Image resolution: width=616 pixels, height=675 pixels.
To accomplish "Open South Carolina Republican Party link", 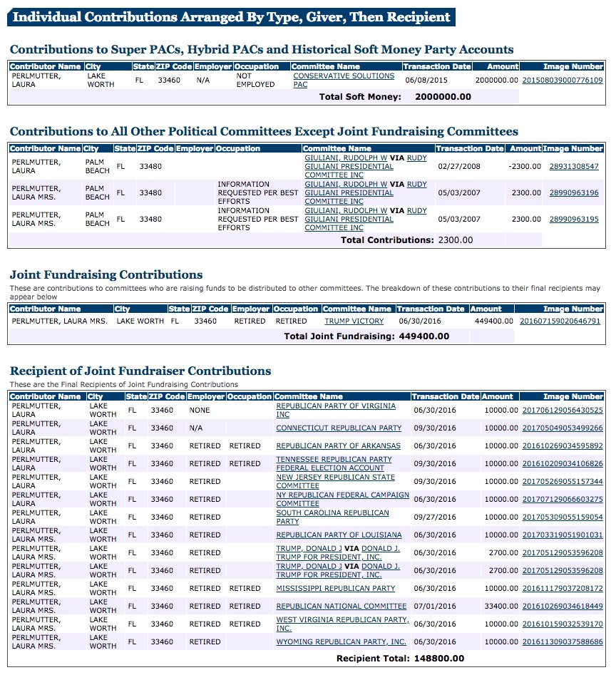I will 332,517.
